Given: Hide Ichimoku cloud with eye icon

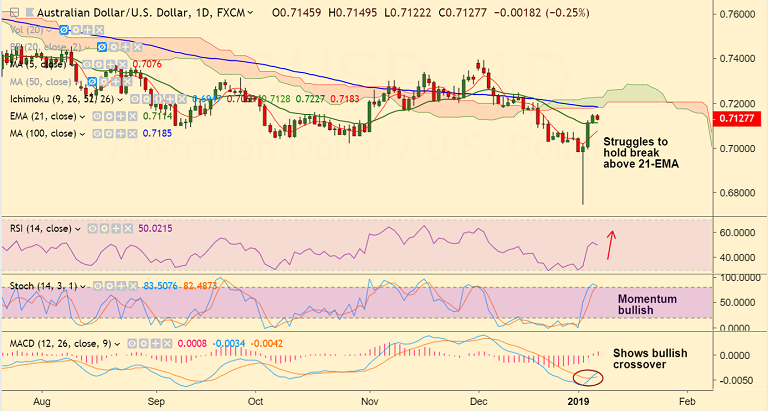Looking at the screenshot, I should 135,99.
